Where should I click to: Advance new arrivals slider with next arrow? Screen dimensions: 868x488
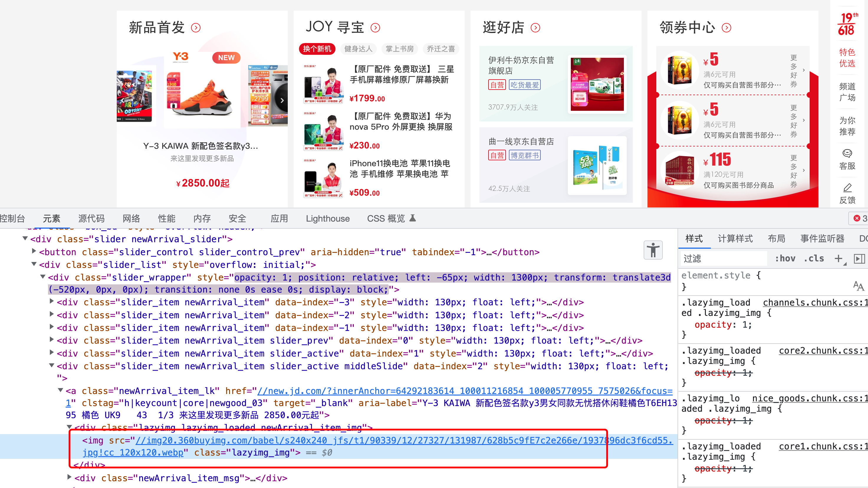point(282,100)
